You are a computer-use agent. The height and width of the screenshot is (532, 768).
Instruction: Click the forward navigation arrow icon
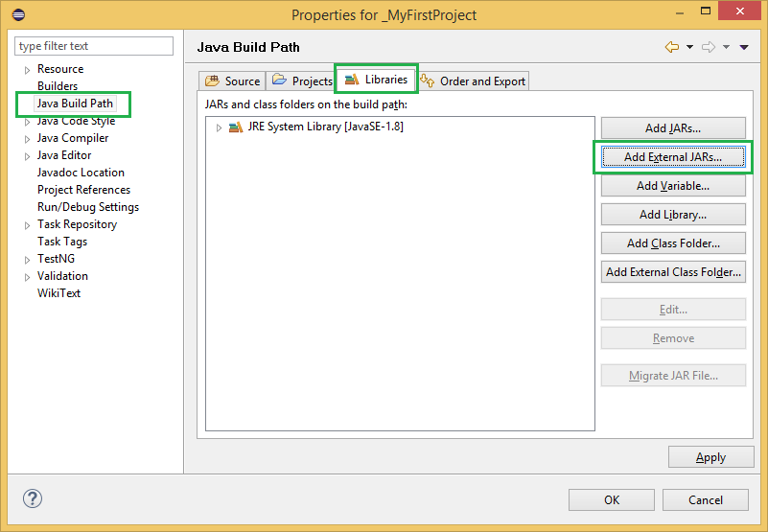[709, 47]
